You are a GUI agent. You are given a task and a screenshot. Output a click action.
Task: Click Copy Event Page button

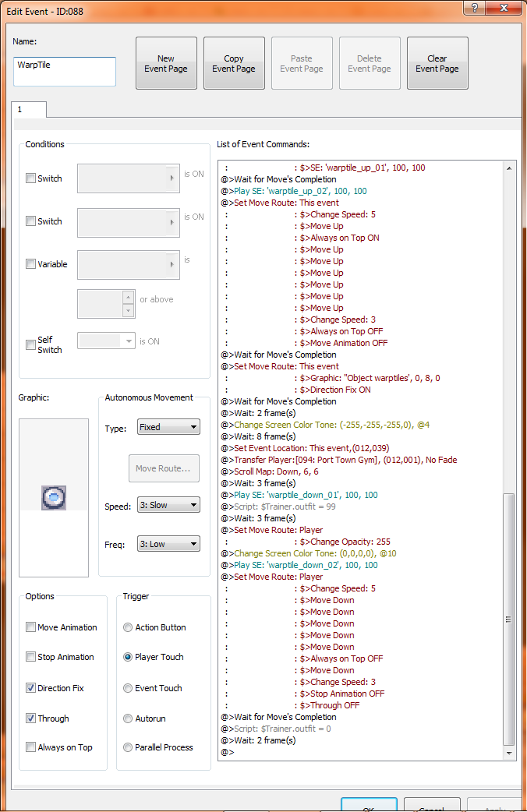(234, 63)
